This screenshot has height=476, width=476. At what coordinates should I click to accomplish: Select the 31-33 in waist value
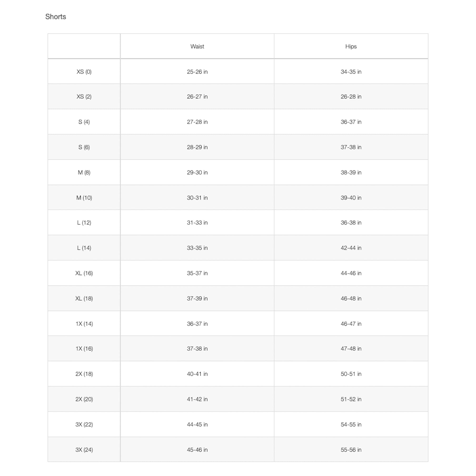197,223
